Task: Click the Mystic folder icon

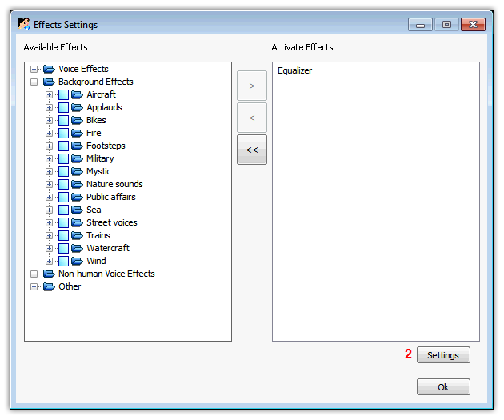Action: point(77,171)
